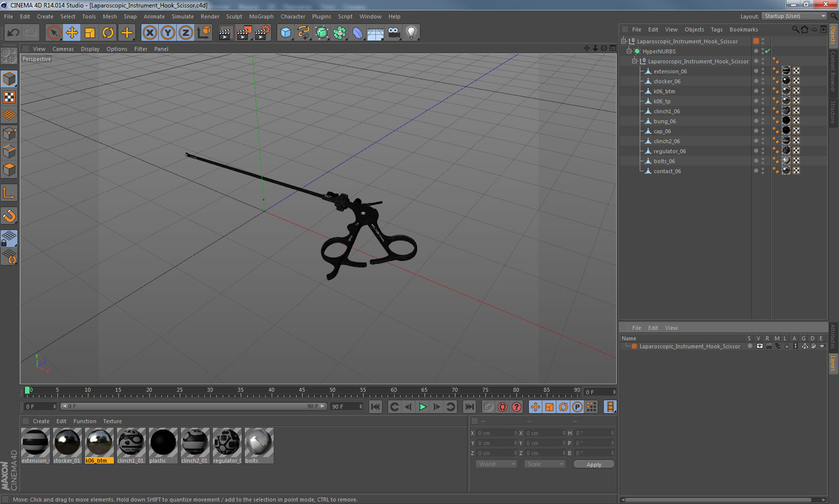Screen dimensions: 839x504
Task: Collapse top Laparoscopic_Instrument_Hook_Scissor root node
Action: pyautogui.click(x=623, y=41)
